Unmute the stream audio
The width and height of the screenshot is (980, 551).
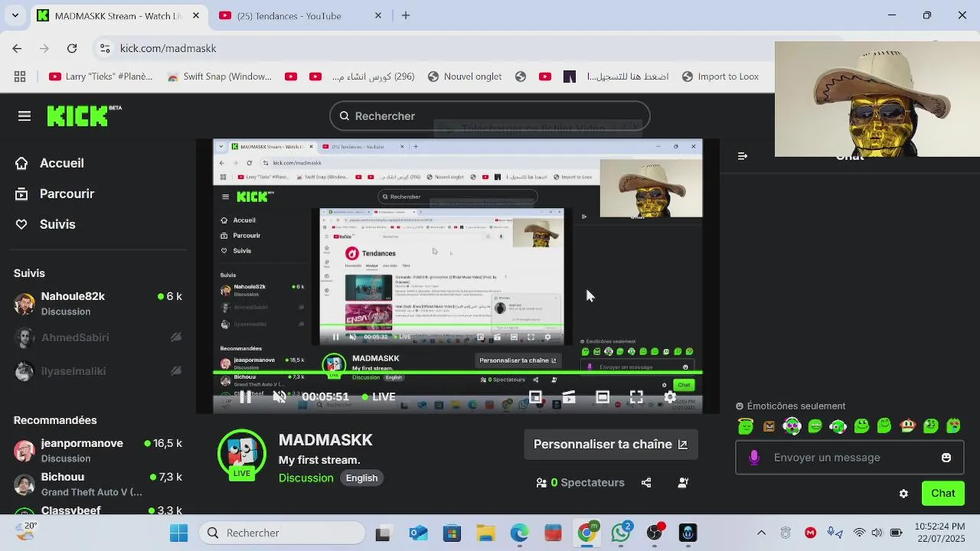(x=279, y=396)
